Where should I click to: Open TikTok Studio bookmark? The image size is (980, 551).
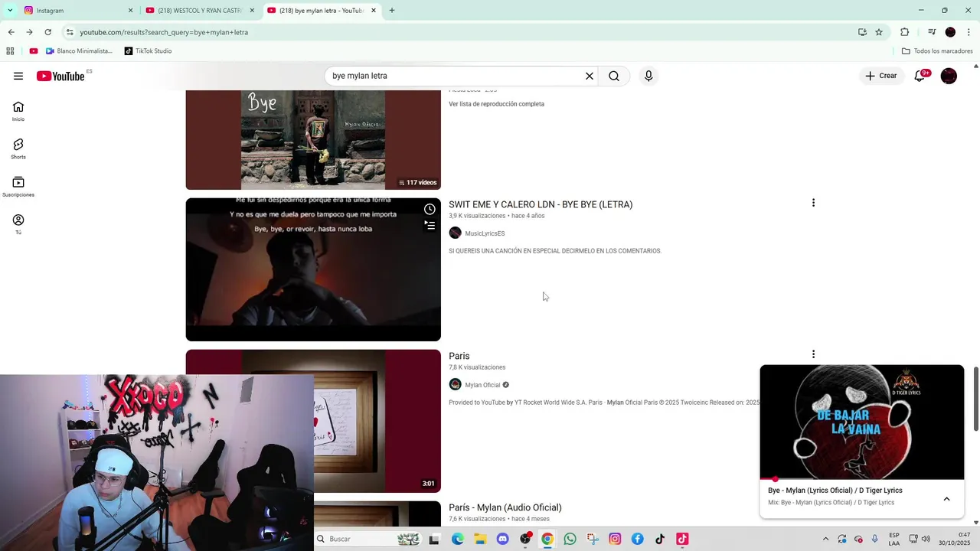pyautogui.click(x=148, y=51)
